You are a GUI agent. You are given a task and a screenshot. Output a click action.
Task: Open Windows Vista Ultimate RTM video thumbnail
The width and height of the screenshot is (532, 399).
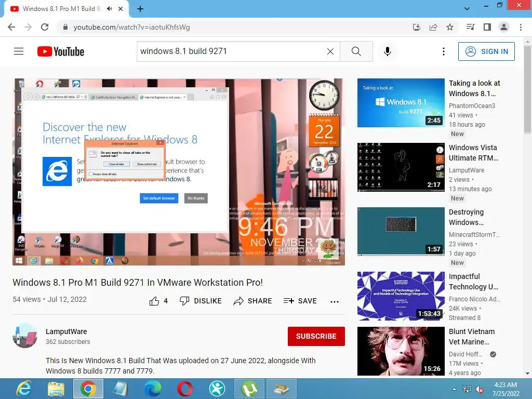pyautogui.click(x=401, y=167)
